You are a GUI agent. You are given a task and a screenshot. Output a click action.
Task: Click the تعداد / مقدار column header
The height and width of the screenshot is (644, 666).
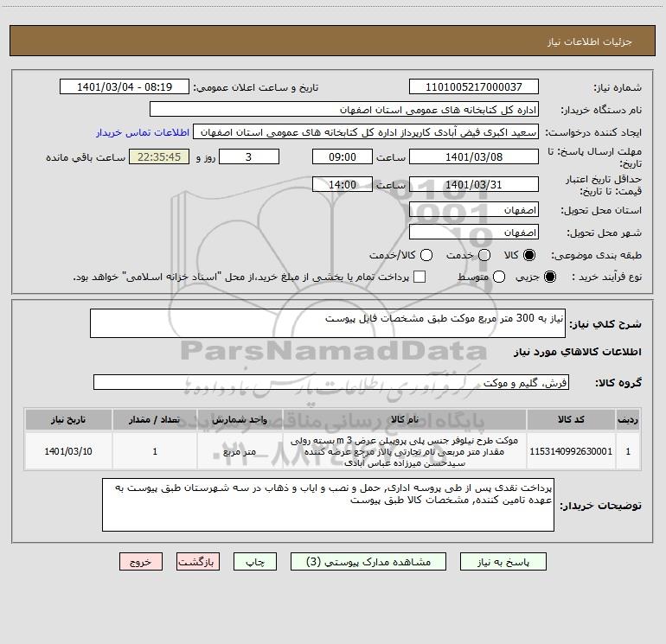tap(155, 419)
